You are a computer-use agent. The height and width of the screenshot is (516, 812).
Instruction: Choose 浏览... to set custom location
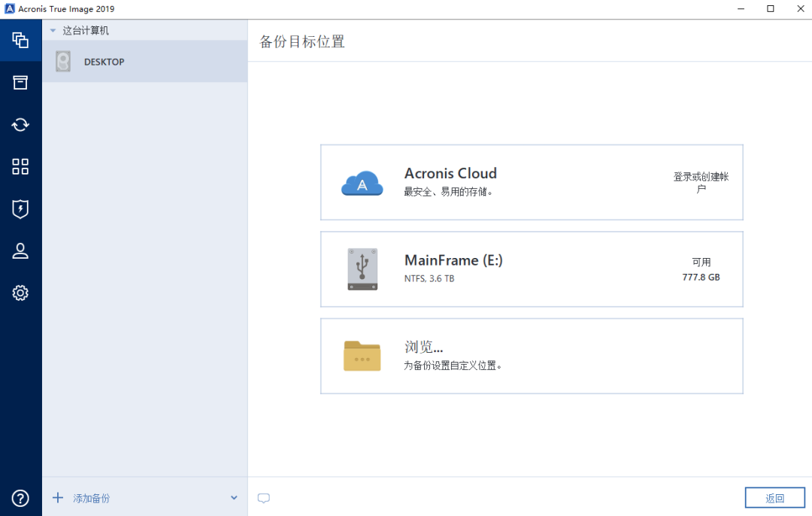tap(532, 357)
